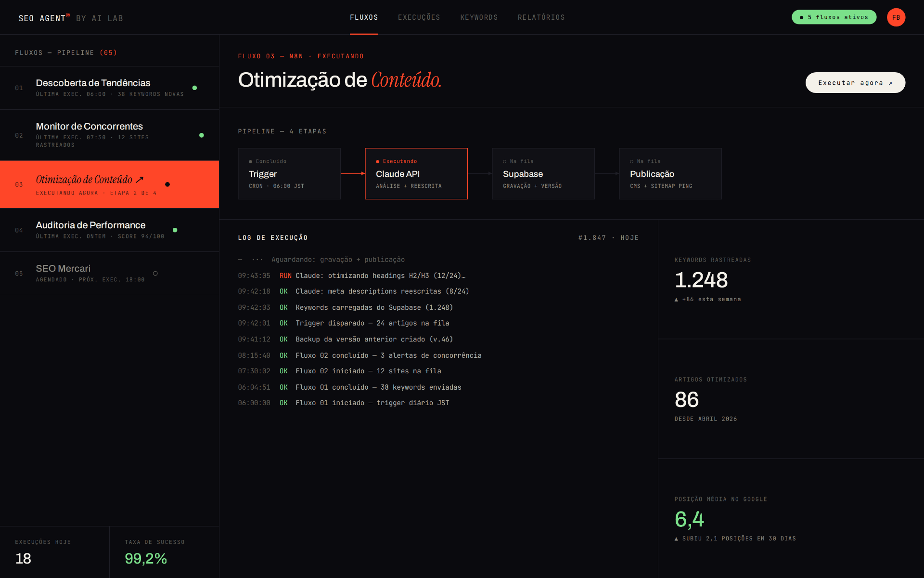
Task: Select the SEO Mercari flow item
Action: click(x=109, y=273)
